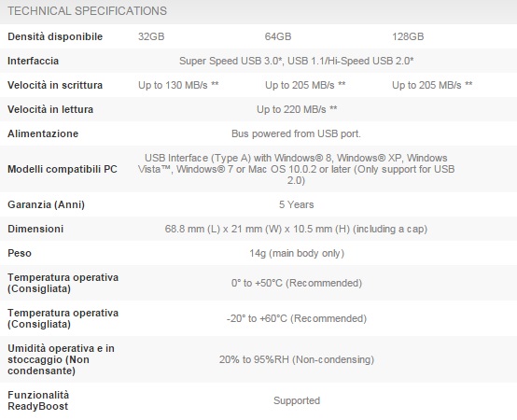Click the Densità disponibile row label
This screenshot has width=517, height=420.
click(x=55, y=36)
